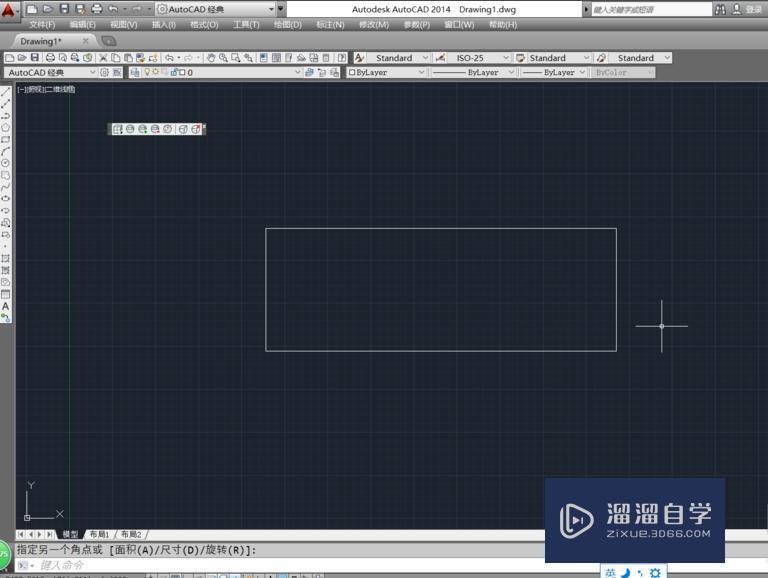The height and width of the screenshot is (578, 768).
Task: Open Layer Properties Manager icon
Action: coord(135,72)
